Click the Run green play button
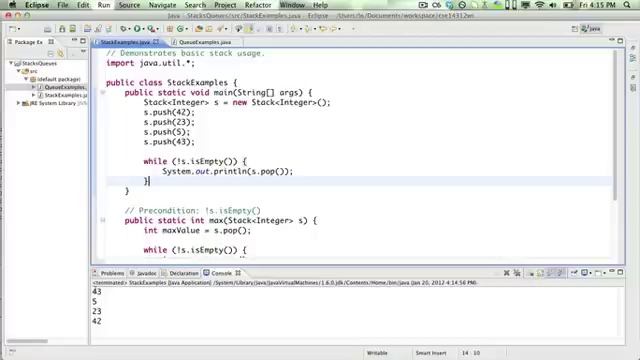Screen dimensions: 640x360 (137, 29)
